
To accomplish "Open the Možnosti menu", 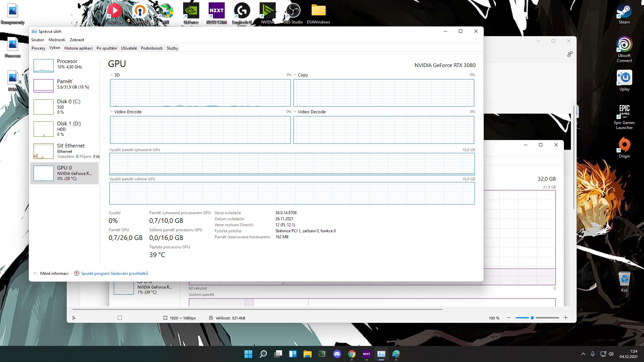I will click(57, 40).
